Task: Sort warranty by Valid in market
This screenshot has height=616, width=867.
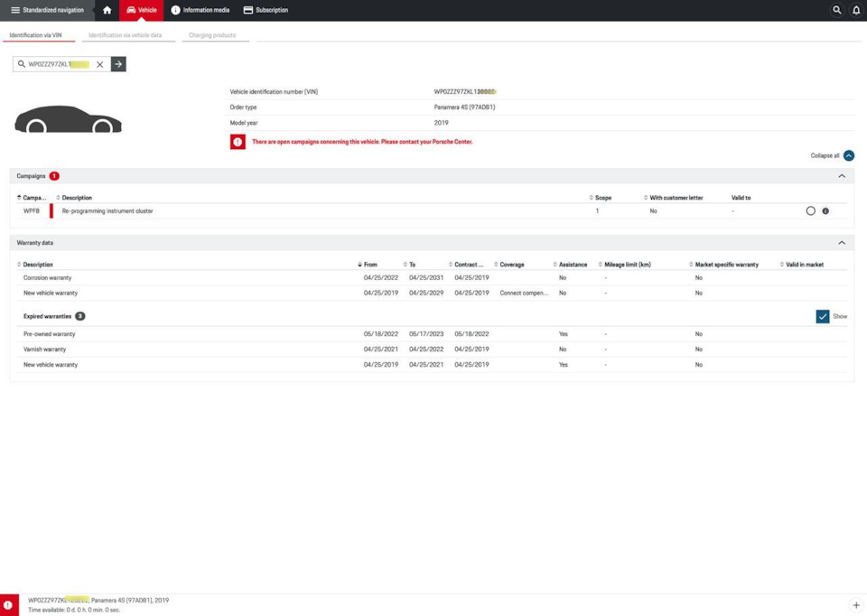Action: click(802, 265)
